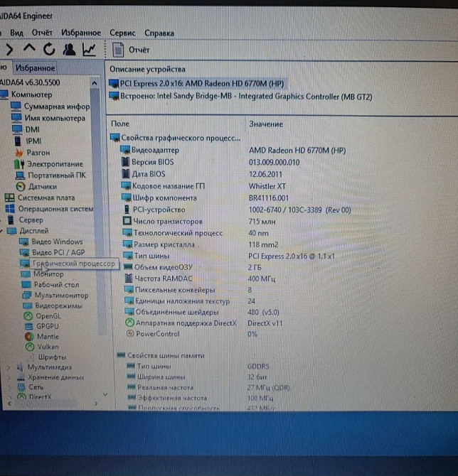Click the Отчёт report document icon
This screenshot has height=476, width=458.
(x=118, y=50)
